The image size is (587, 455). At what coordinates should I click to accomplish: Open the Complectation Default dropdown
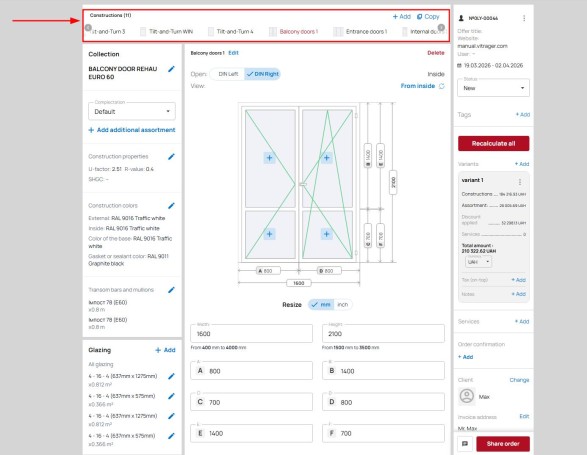click(x=132, y=111)
